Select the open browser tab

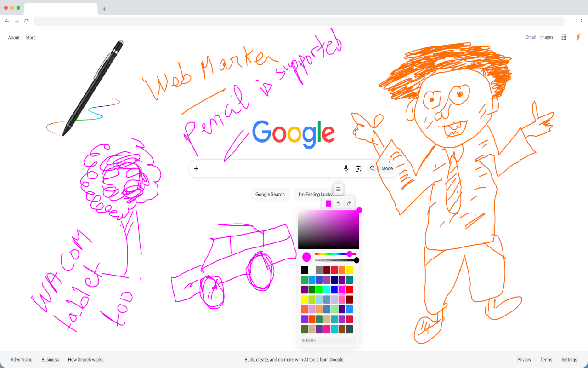[61, 9]
